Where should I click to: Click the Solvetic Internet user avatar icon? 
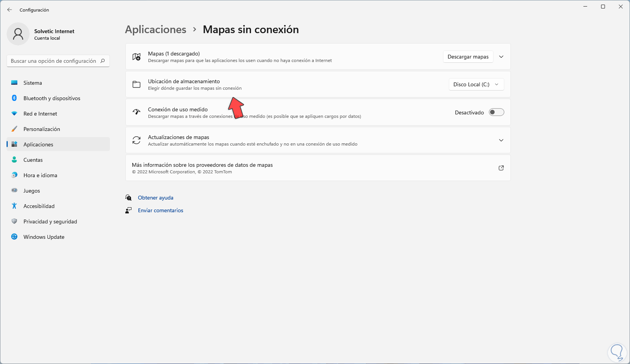coord(18,34)
